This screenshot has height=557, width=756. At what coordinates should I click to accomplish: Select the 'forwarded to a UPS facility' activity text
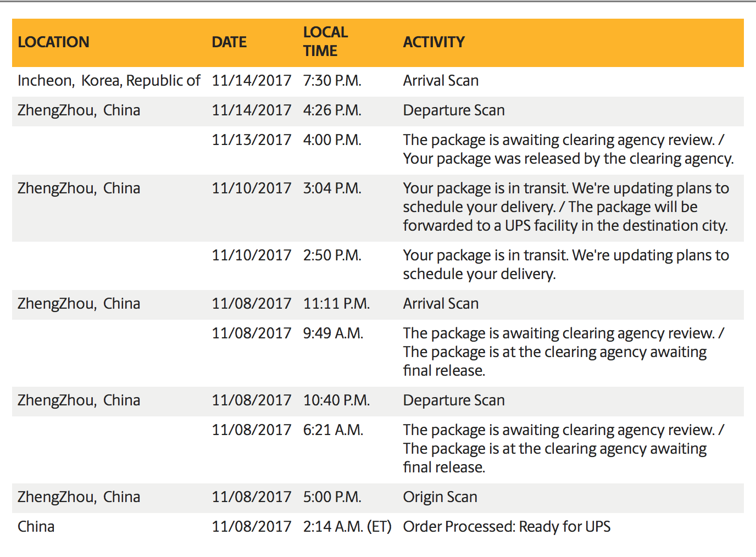coord(565,226)
